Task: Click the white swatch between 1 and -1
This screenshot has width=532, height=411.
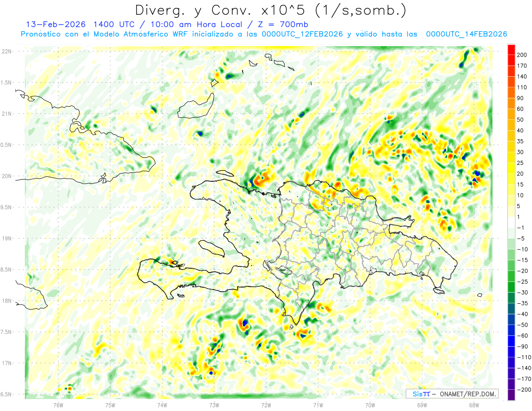Action: [511, 222]
